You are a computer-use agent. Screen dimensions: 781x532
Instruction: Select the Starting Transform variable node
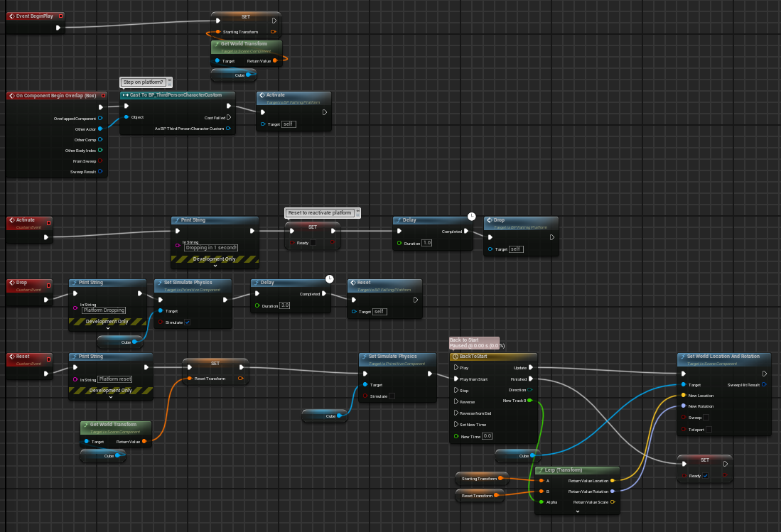(482, 479)
